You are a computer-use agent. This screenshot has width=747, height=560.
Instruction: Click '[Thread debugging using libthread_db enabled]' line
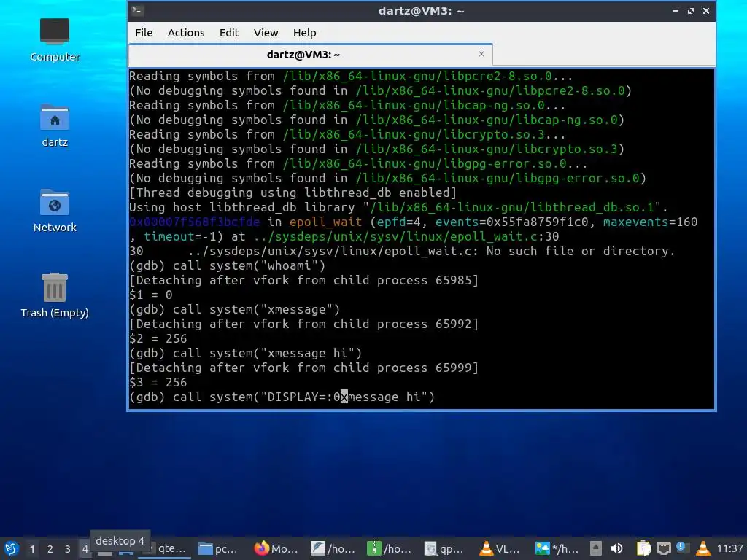(293, 192)
